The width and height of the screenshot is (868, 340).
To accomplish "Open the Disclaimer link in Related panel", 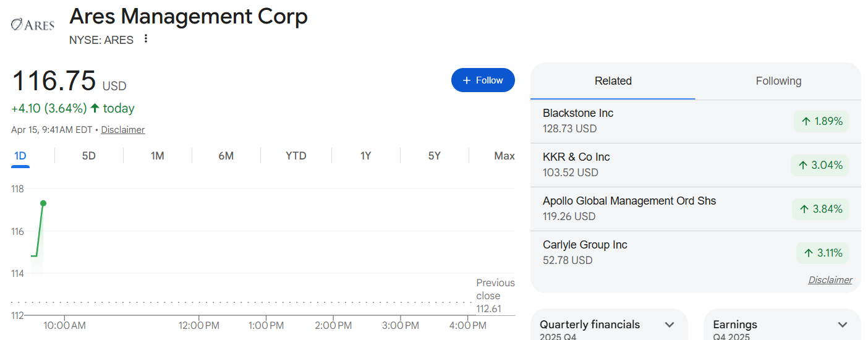I will [830, 280].
